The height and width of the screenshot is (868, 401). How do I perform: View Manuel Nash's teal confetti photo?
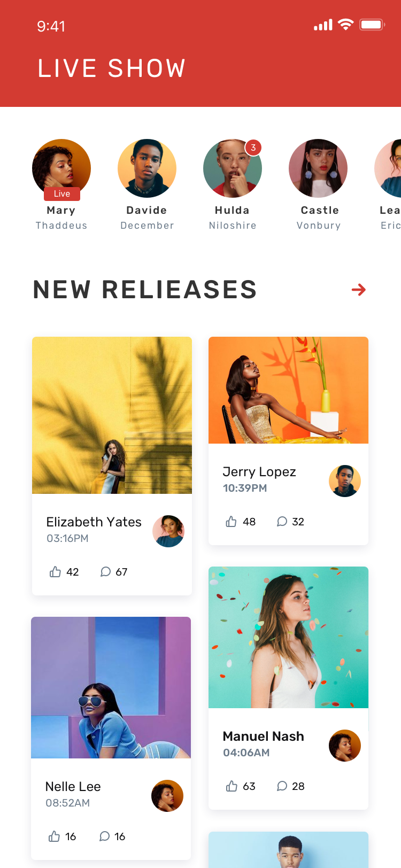point(288,637)
